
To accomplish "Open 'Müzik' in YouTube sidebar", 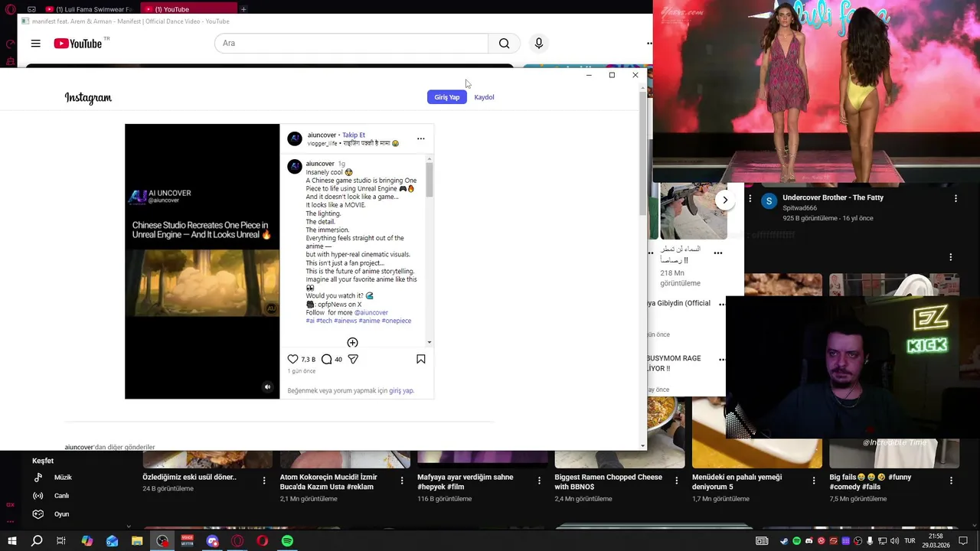I will click(63, 478).
